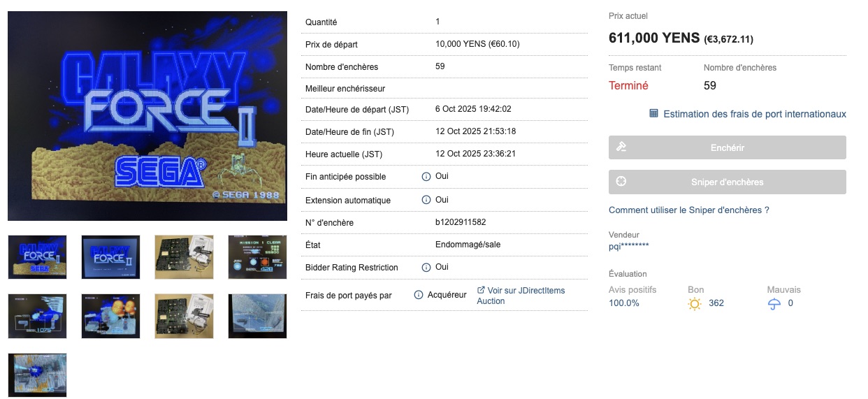This screenshot has height=399, width=868.
Task: Click the large Galaxy Force II main image
Action: point(147,116)
